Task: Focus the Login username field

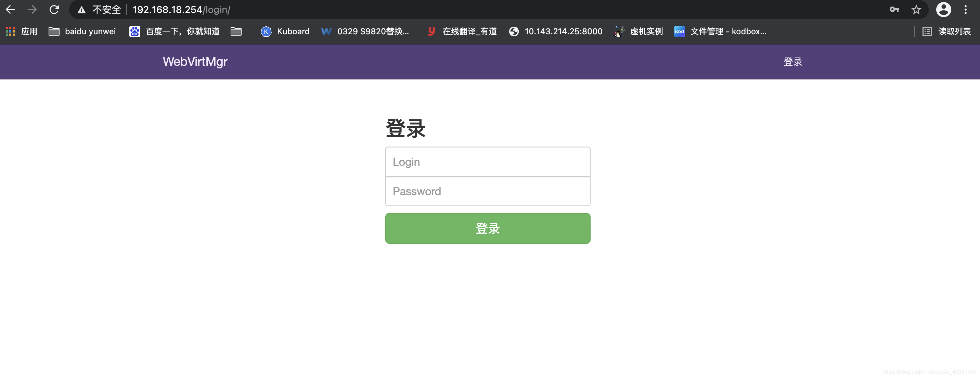Action: [x=488, y=162]
